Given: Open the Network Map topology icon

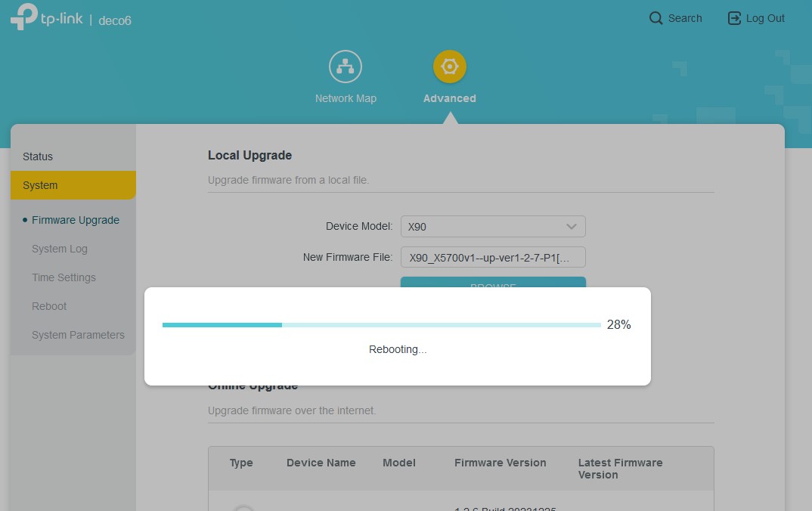Looking at the screenshot, I should (346, 67).
